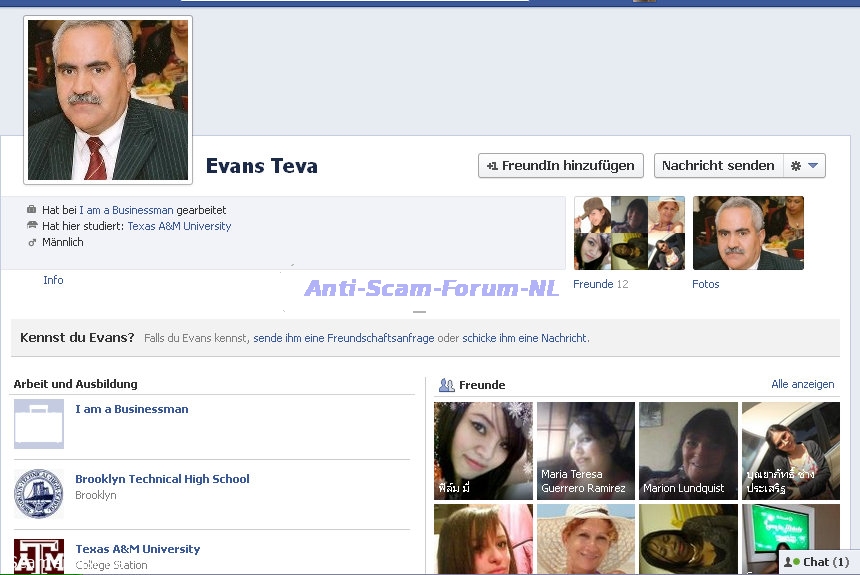Click 'I am a Businessman' workplace link in summary
The height and width of the screenshot is (575, 860).
(x=126, y=210)
